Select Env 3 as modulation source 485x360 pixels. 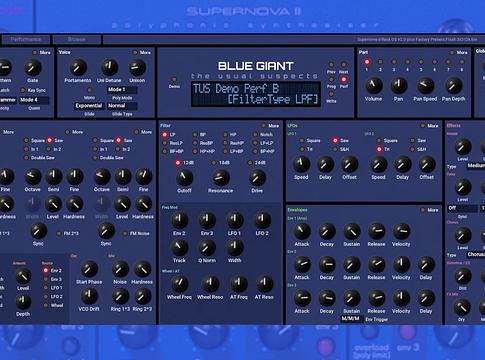(x=46, y=279)
